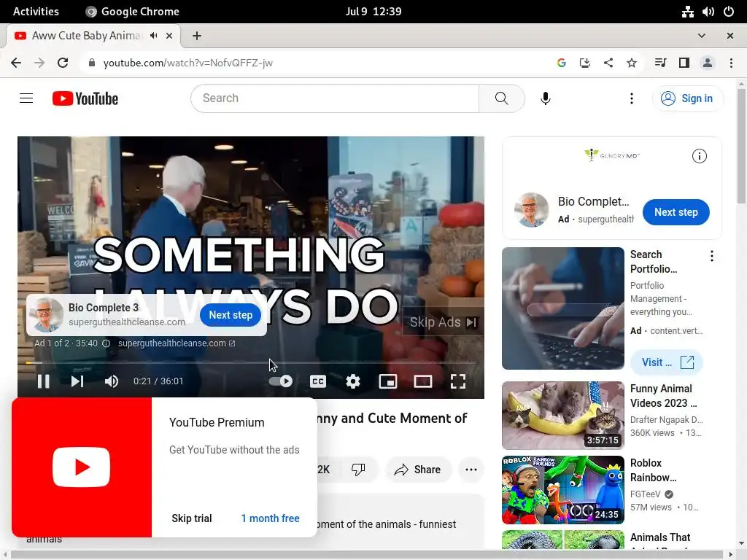This screenshot has width=747, height=560.
Task: Open system volume indicator in top bar
Action: [708, 12]
